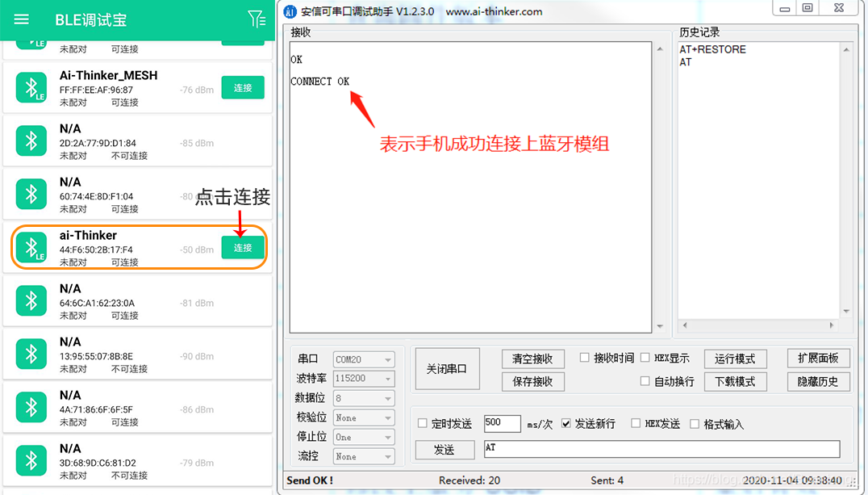Click Sent: 4 status entry
Image resolution: width=868 pixels, height=495 pixels.
pos(607,480)
